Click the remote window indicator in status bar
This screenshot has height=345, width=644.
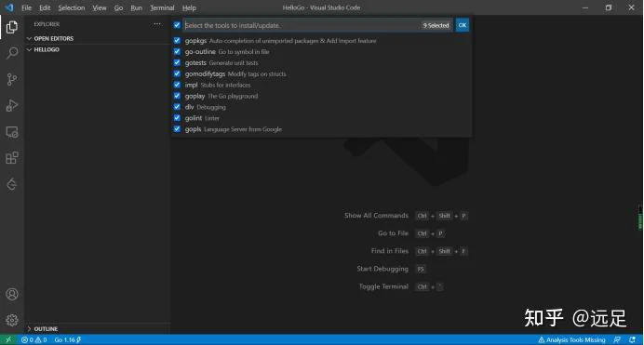point(8,339)
